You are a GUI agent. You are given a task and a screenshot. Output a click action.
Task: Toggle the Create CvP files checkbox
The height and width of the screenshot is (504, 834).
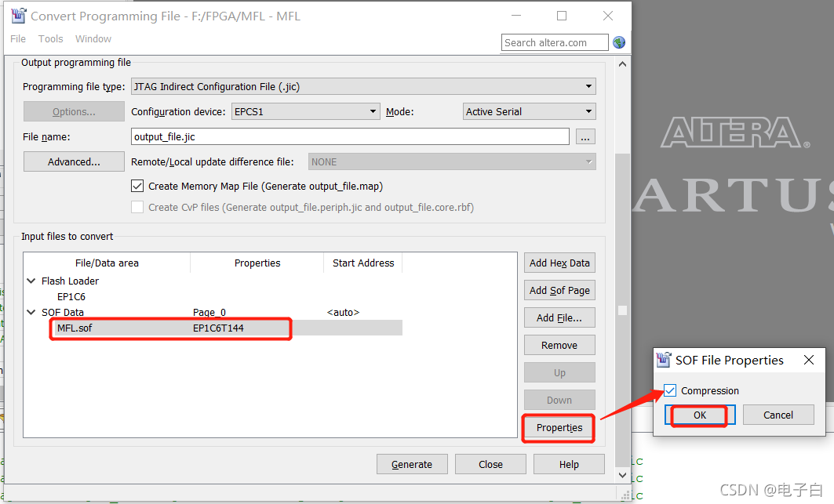pyautogui.click(x=137, y=208)
